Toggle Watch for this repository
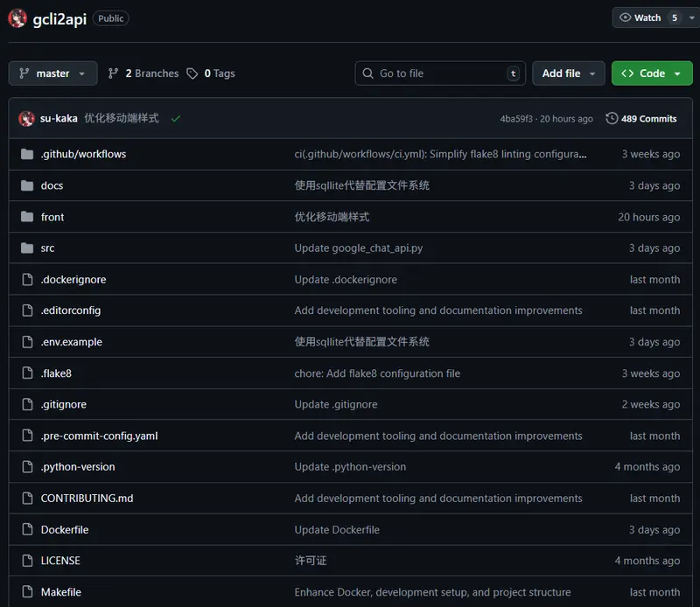Viewport: 700px width, 607px height. [x=640, y=17]
